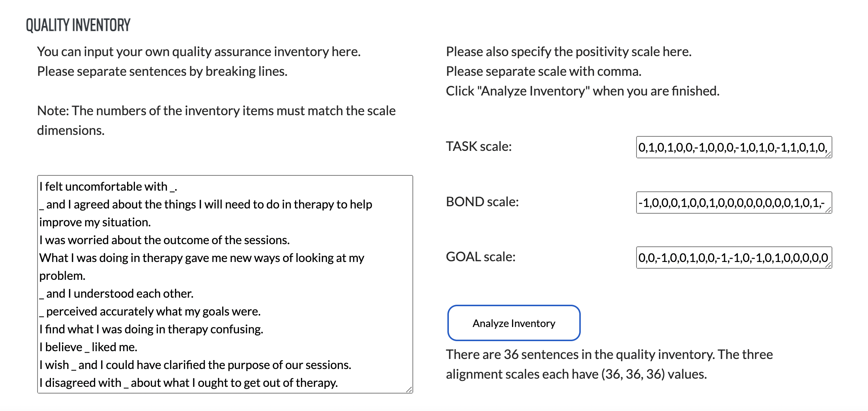Place cursor in 'I felt uncomfortable with _.' line
The width and height of the screenshot is (868, 411).
[x=108, y=187]
